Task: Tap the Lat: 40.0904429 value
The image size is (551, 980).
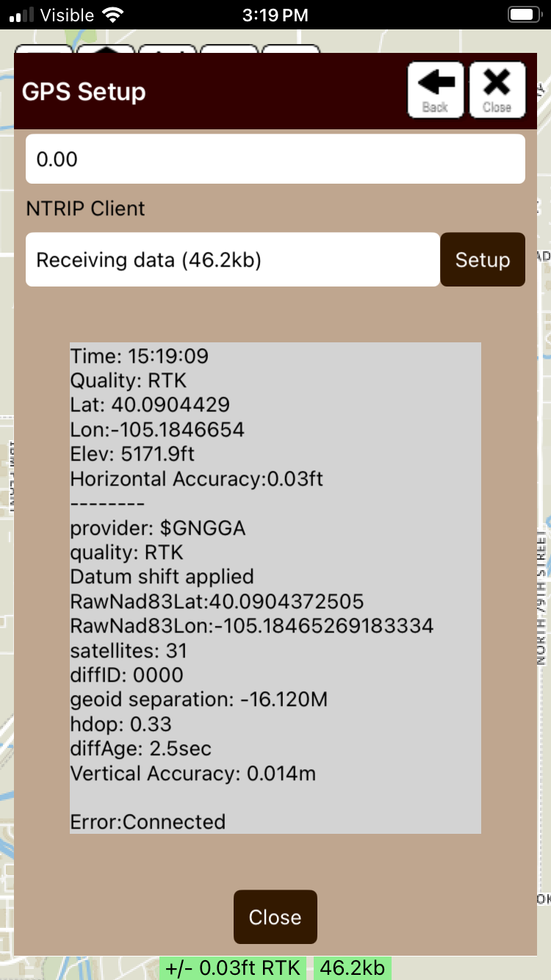Action: (150, 406)
